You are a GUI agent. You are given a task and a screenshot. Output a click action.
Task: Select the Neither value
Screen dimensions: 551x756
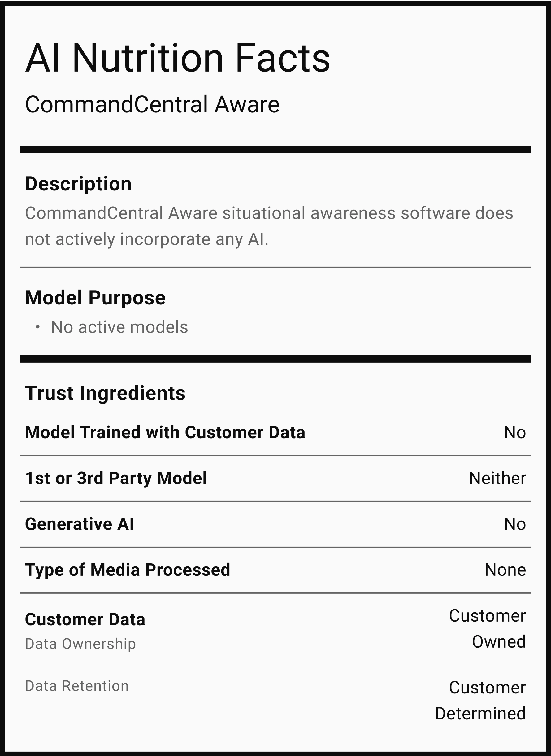pos(497,478)
